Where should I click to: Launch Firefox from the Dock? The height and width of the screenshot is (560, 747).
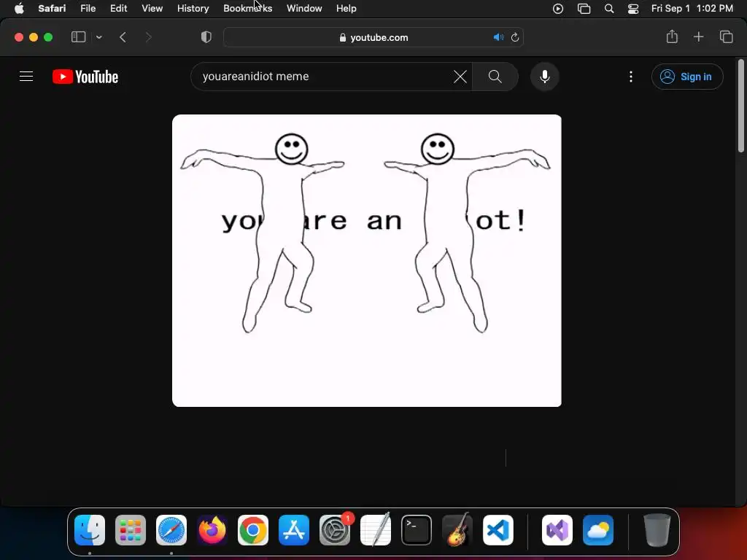pyautogui.click(x=212, y=530)
